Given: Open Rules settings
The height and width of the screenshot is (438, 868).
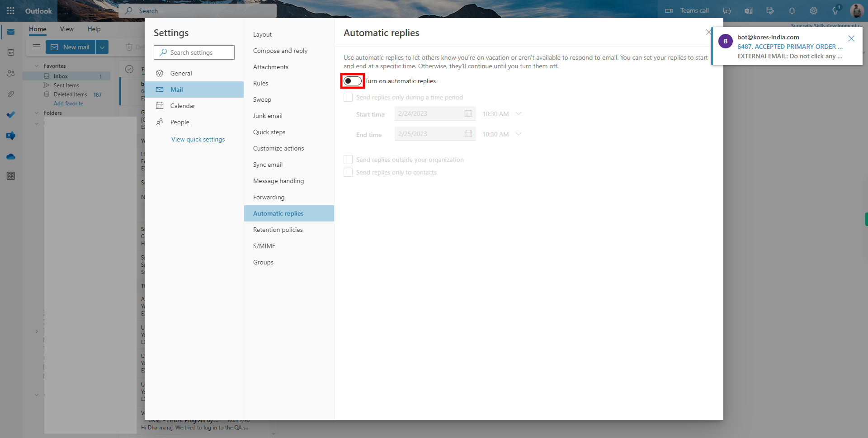Looking at the screenshot, I should [289, 83].
